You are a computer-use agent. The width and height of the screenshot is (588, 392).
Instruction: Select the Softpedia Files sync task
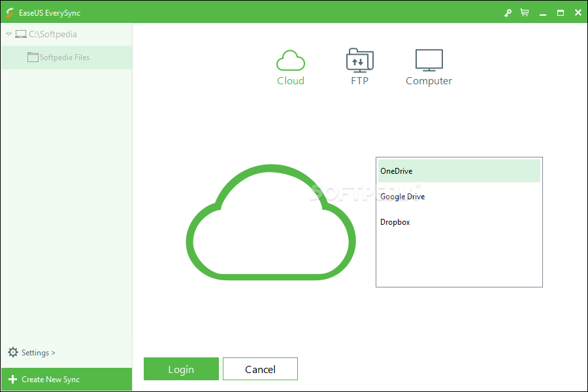[67, 57]
